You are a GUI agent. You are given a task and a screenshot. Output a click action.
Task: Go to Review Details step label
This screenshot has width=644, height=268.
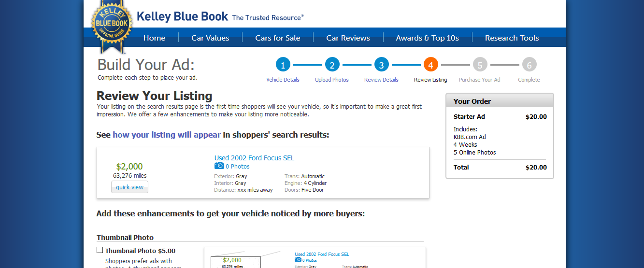(x=381, y=80)
